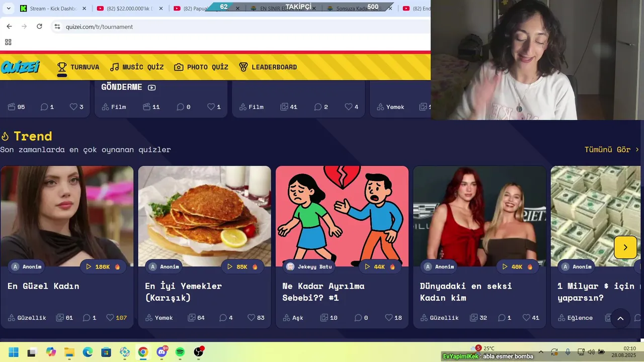Open Microsoft Edge from taskbar
644x362 pixels.
tap(88, 352)
